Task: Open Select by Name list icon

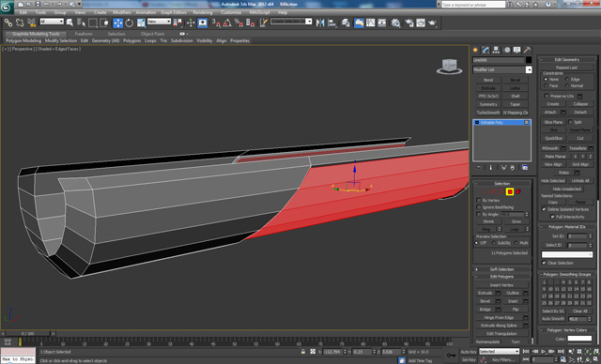Action: coord(81,23)
